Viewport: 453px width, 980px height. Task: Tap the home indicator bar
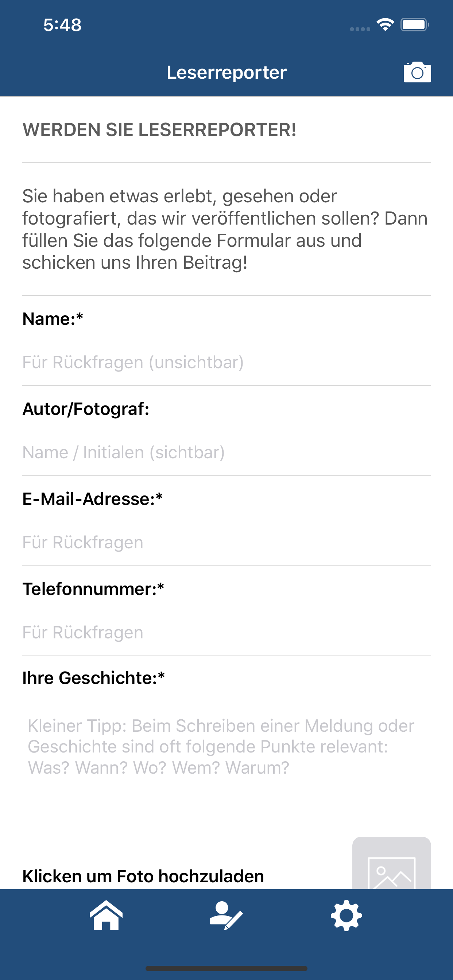point(226,968)
